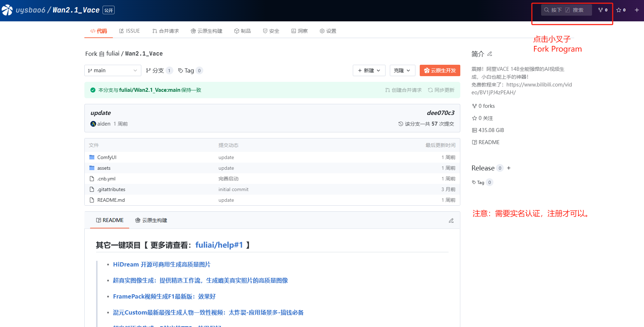Open fuliai / Wan2.1_Vace source repo link
The width and height of the screenshot is (644, 327).
135,53
